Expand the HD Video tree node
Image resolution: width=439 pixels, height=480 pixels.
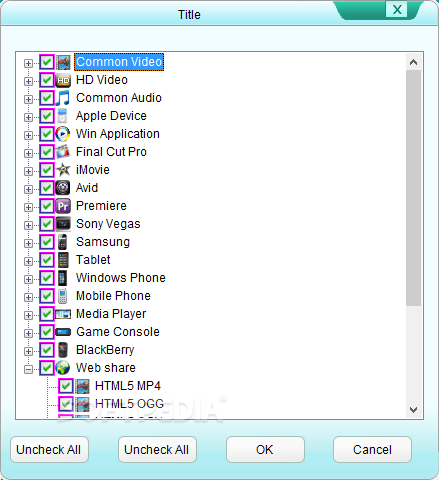click(28, 81)
